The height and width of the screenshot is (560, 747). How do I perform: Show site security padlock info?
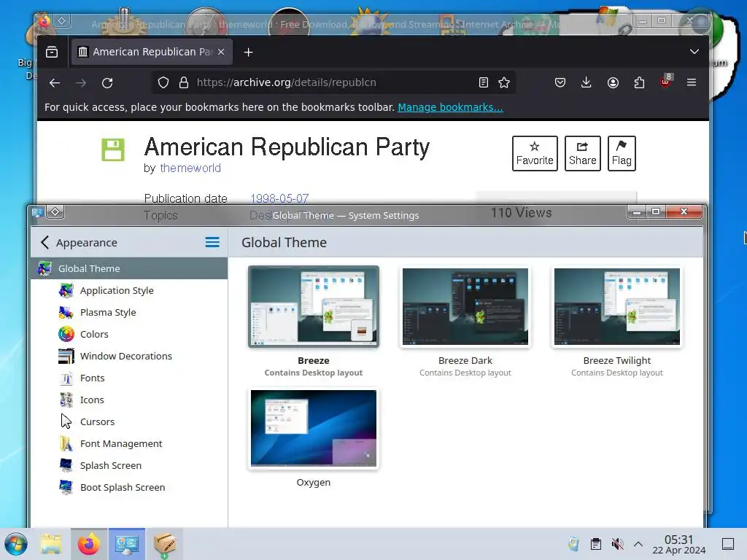tap(184, 83)
